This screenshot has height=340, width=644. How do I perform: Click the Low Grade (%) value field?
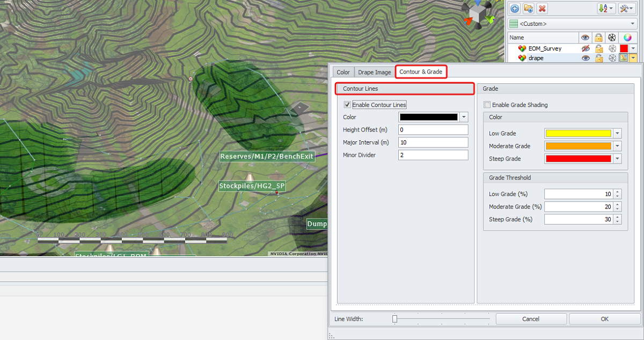tap(579, 194)
